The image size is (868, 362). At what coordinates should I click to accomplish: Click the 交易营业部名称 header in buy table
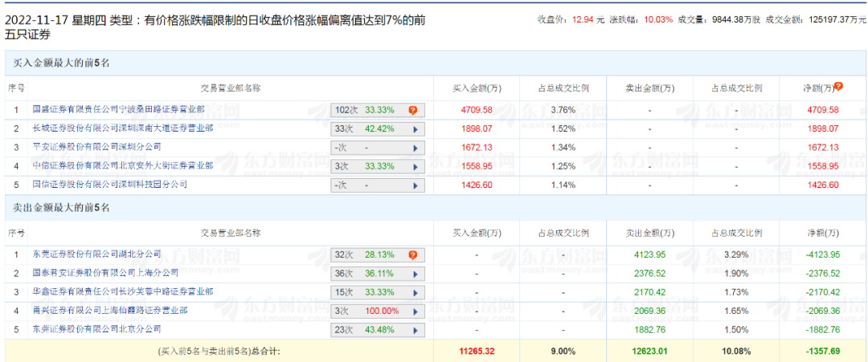(x=231, y=87)
